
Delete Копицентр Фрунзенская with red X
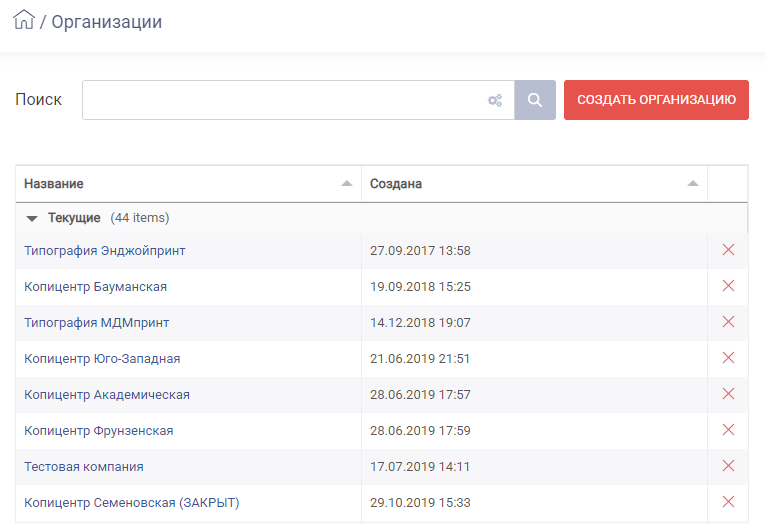(x=728, y=430)
